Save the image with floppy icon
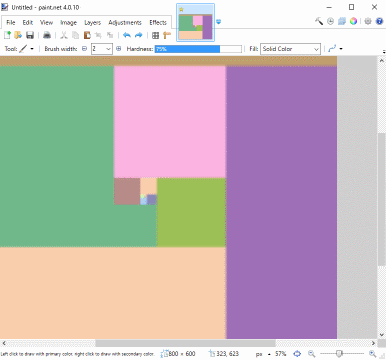The width and height of the screenshot is (386, 360). click(x=30, y=35)
